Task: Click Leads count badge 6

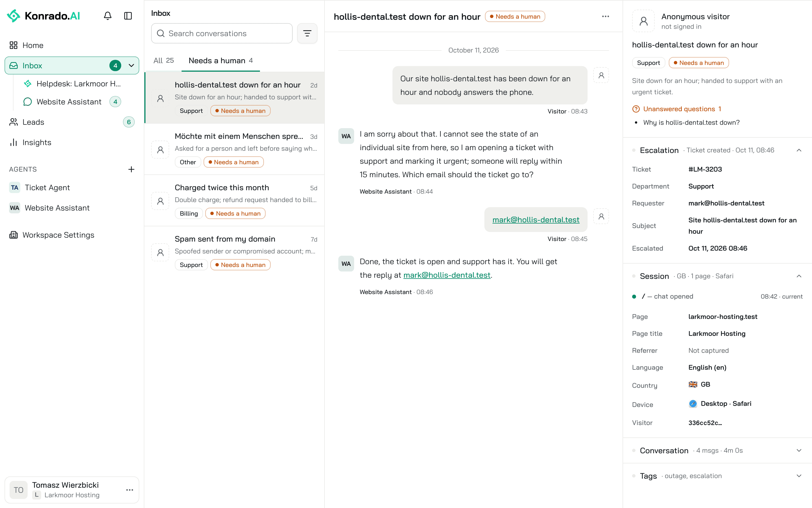Action: (x=129, y=122)
